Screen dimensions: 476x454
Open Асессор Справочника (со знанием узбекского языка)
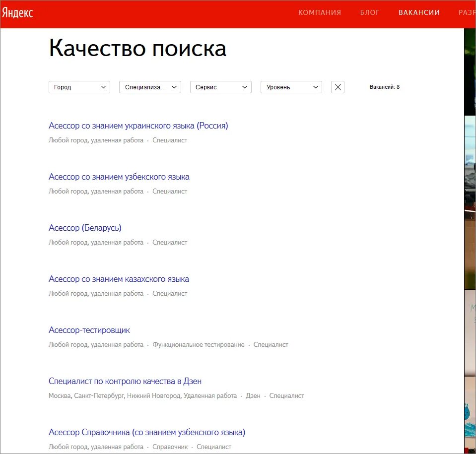(x=147, y=433)
